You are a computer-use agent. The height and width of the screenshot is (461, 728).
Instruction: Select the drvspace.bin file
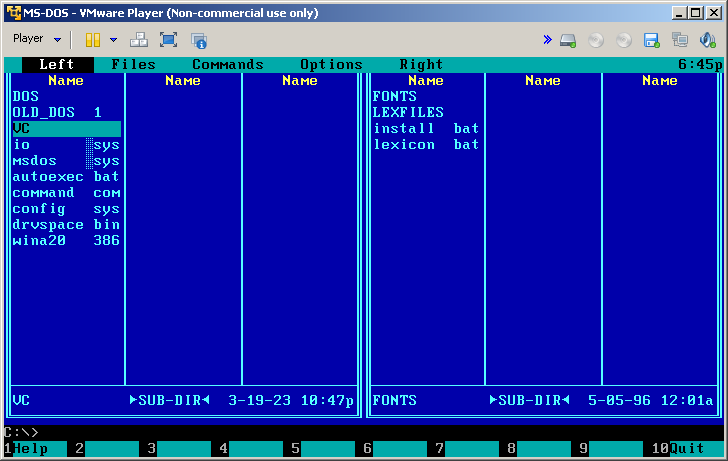(x=66, y=225)
